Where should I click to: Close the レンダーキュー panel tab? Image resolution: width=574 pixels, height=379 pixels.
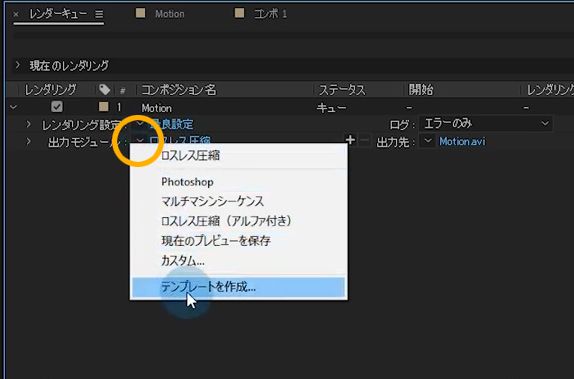coord(16,14)
